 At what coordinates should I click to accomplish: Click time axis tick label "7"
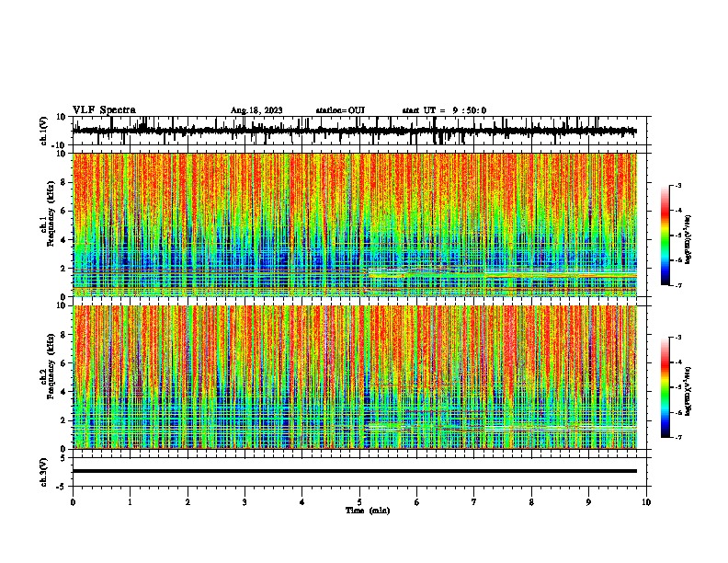474,502
